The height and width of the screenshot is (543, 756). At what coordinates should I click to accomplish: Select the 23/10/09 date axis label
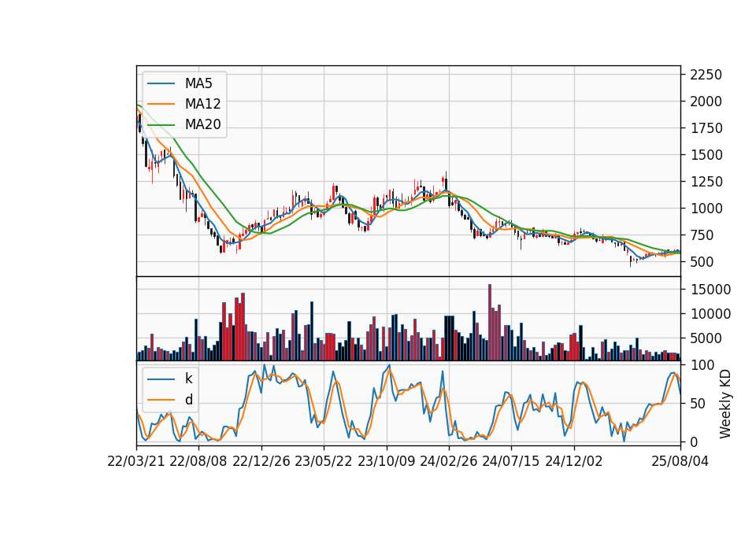[386, 461]
